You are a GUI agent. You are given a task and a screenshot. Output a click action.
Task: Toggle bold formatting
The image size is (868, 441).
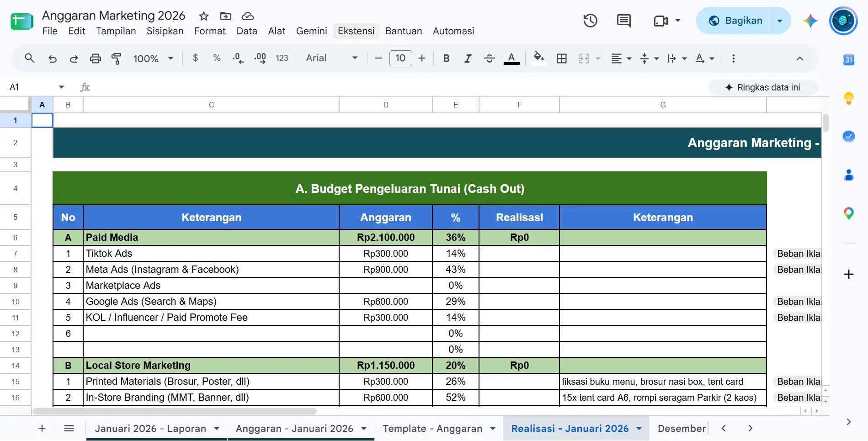click(447, 58)
